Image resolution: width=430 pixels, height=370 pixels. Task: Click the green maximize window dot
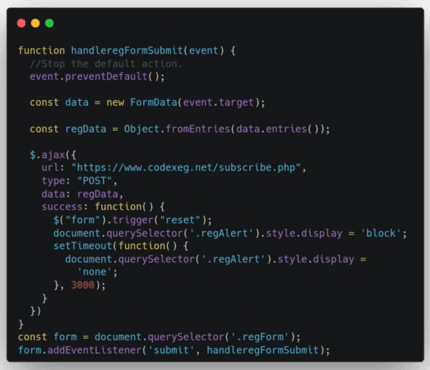49,23
